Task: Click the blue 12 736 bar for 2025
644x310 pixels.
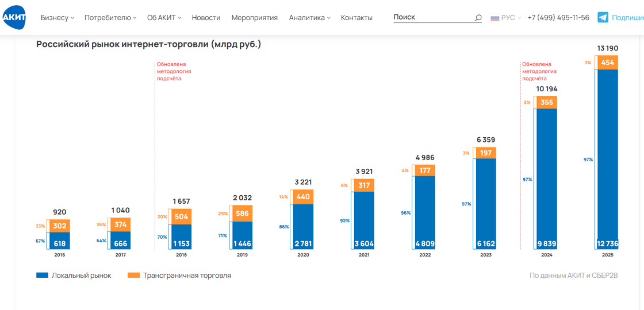Action: coord(607,160)
